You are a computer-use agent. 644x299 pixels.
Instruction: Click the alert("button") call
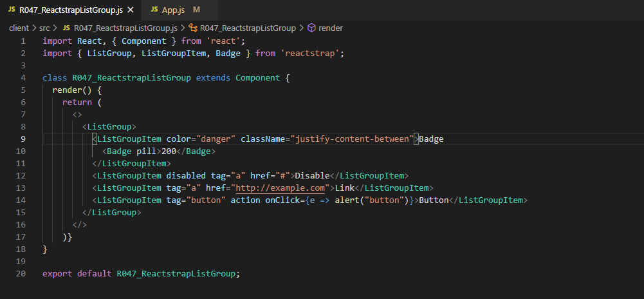pos(372,200)
